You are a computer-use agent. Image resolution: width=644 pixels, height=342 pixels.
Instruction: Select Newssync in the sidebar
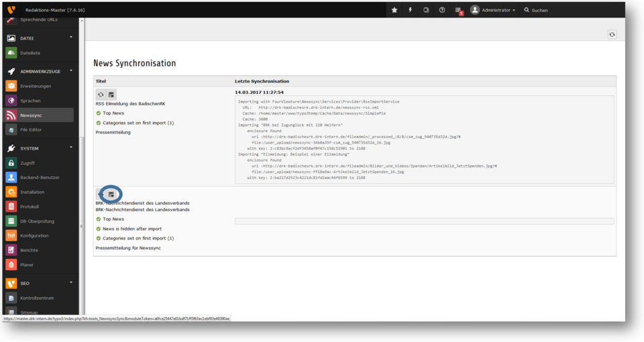pyautogui.click(x=31, y=115)
